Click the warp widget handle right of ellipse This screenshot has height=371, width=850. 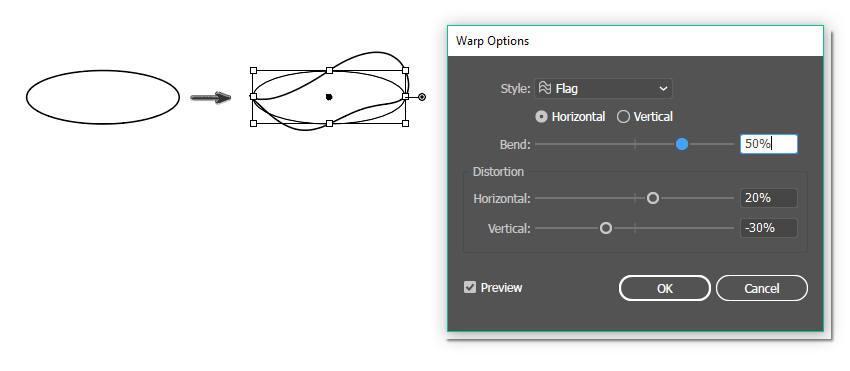422,97
